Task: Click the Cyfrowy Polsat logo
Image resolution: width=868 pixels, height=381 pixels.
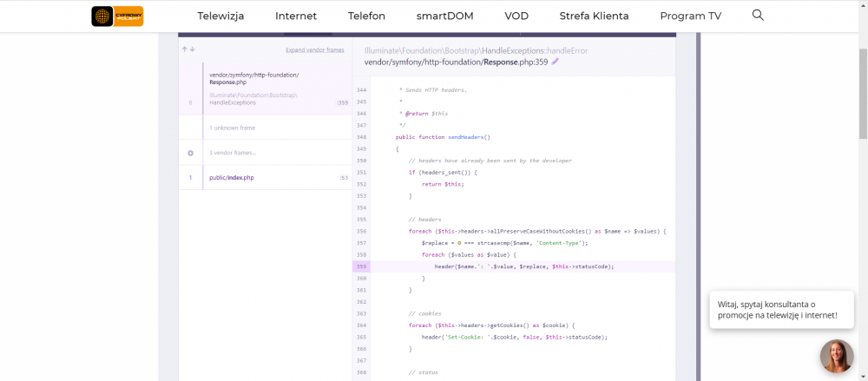Action: tap(117, 16)
